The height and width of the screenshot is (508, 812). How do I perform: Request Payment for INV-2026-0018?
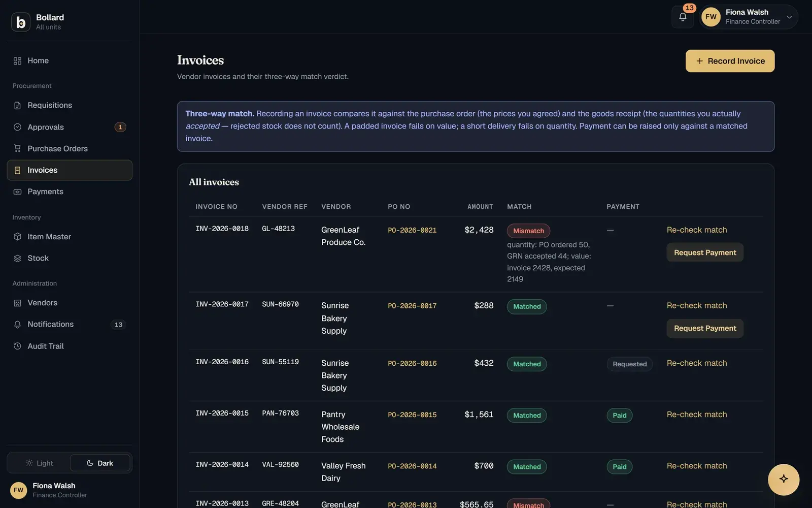point(705,252)
